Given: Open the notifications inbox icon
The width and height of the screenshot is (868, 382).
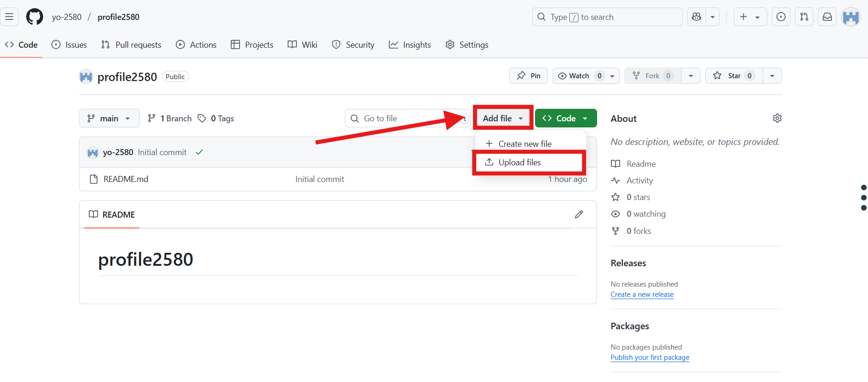Looking at the screenshot, I should pos(827,17).
